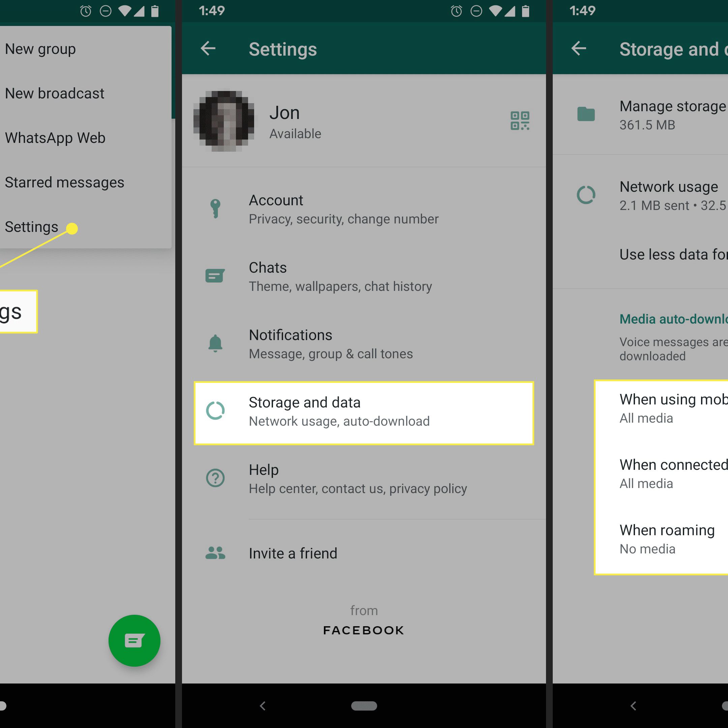Screen dimensions: 728x728
Task: Select Starred messages from side menu
Action: tap(64, 183)
